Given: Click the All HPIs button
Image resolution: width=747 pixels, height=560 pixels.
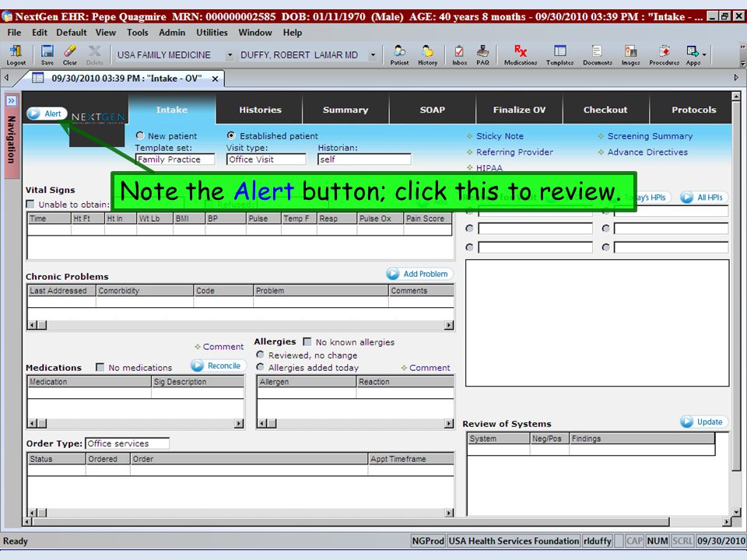Looking at the screenshot, I should pos(703,197).
